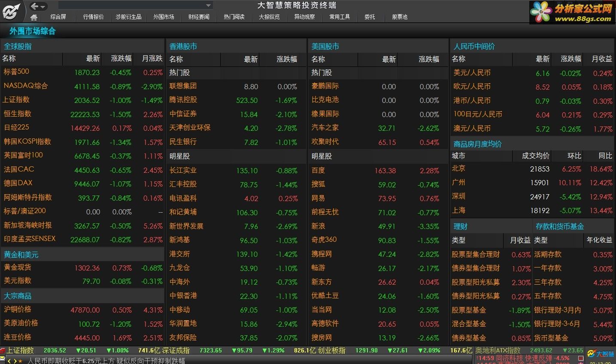Expand the top search combo box
Screen dimensions: 616x364
click(x=209, y=6)
